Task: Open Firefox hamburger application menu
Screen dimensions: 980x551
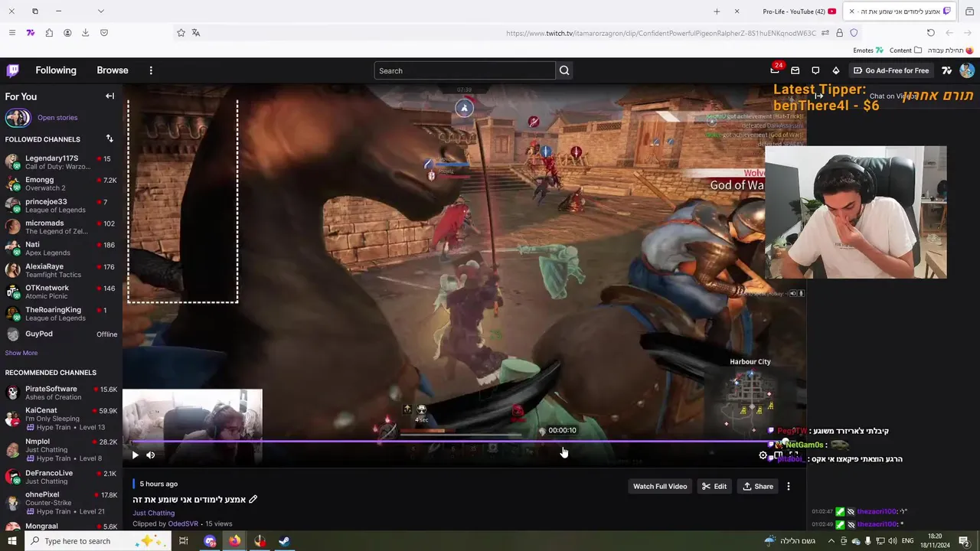Action: 11,33
